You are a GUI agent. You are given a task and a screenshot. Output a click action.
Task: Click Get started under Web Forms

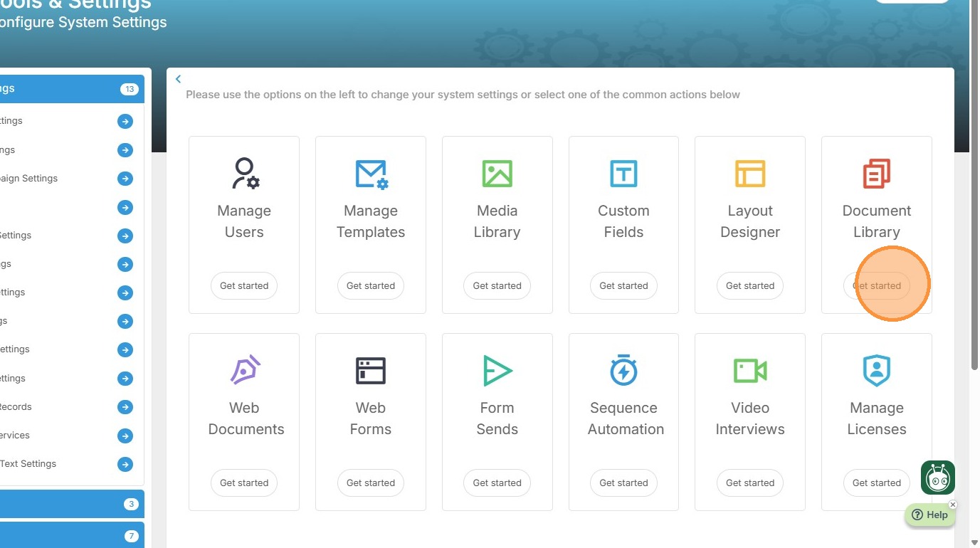point(371,483)
